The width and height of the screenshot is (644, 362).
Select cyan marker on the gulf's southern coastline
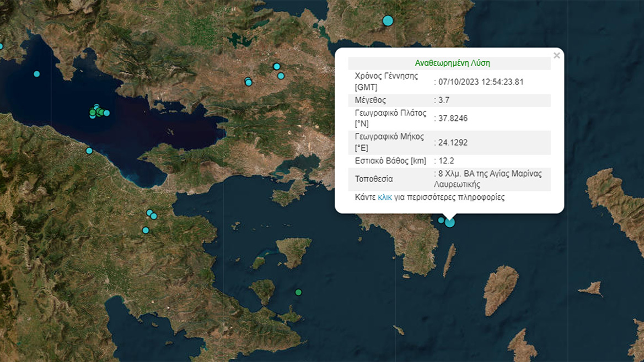point(89,151)
